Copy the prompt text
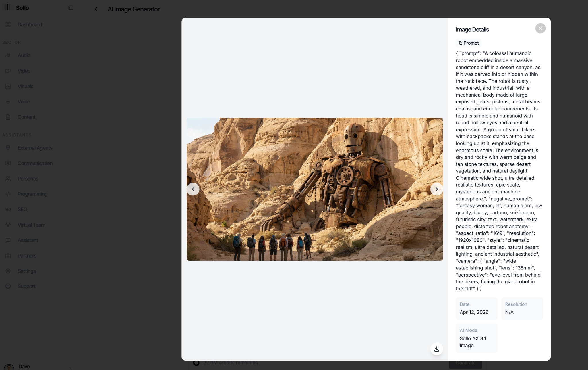Image resolution: width=588 pixels, height=370 pixels. coord(468,43)
